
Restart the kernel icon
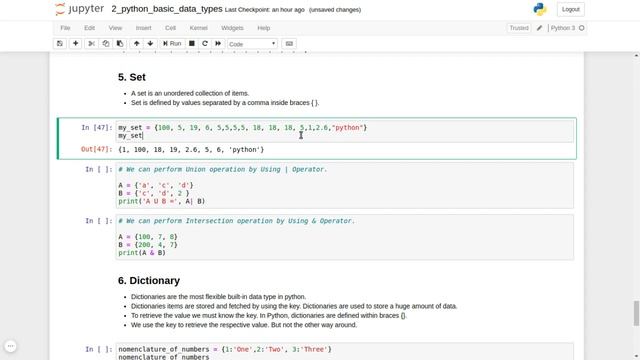point(205,44)
